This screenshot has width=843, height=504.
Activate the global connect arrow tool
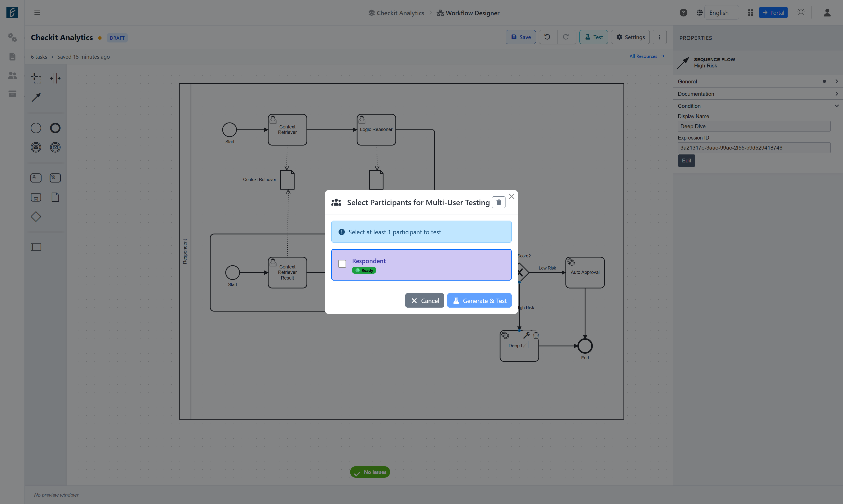tap(36, 98)
